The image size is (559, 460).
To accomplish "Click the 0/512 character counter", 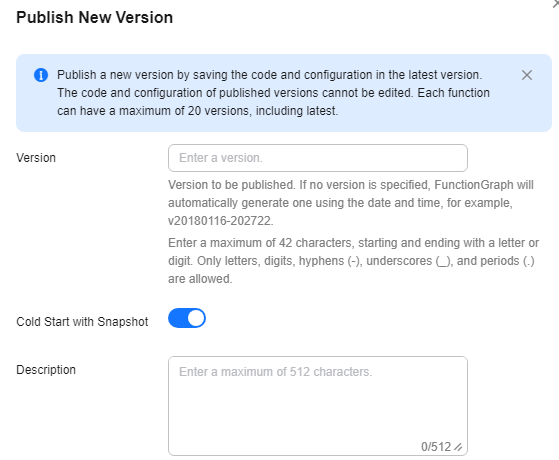I will (x=436, y=447).
